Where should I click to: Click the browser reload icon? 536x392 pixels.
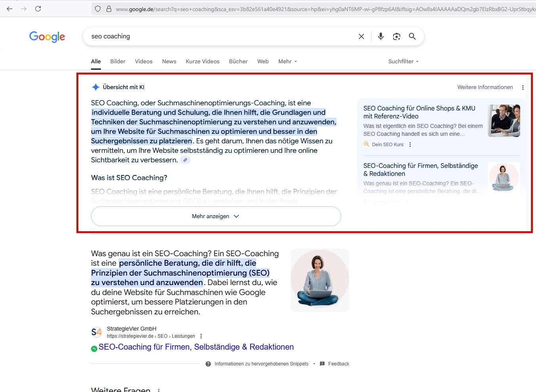(x=38, y=9)
